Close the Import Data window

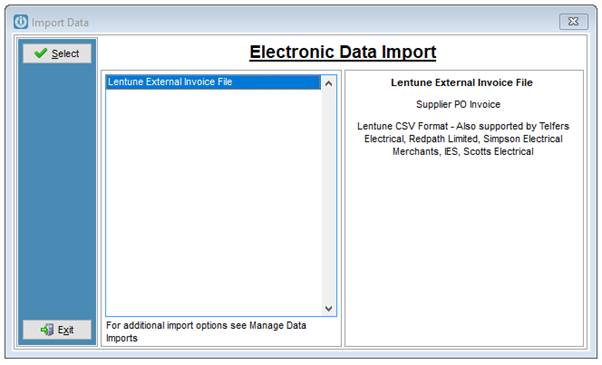573,21
